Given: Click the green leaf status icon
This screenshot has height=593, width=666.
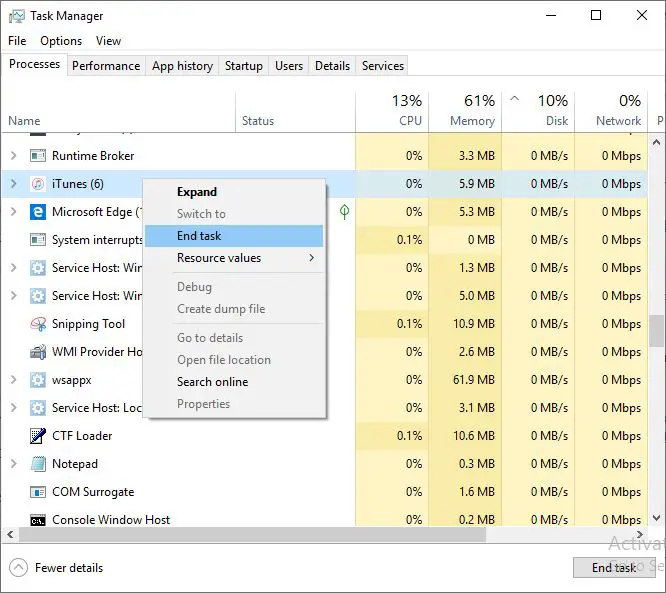Looking at the screenshot, I should coord(344,212).
